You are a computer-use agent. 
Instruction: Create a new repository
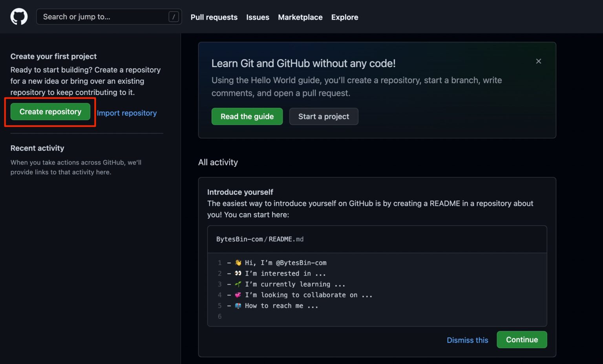click(50, 112)
